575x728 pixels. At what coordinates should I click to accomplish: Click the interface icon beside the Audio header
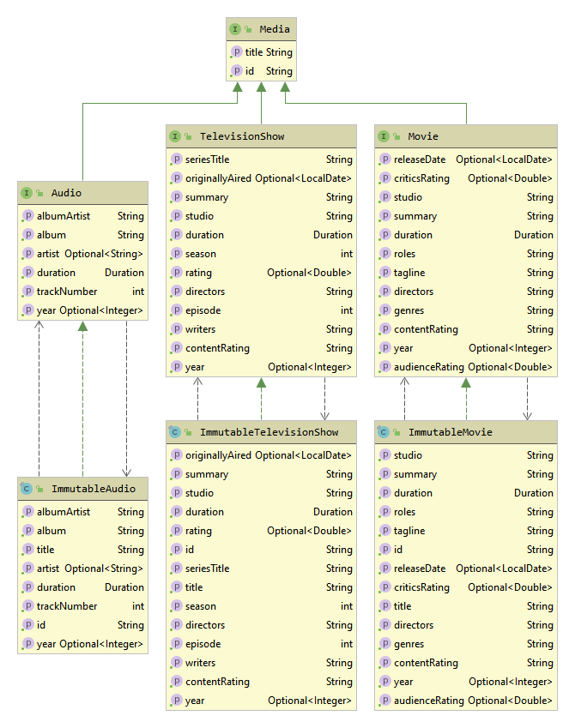(x=27, y=193)
